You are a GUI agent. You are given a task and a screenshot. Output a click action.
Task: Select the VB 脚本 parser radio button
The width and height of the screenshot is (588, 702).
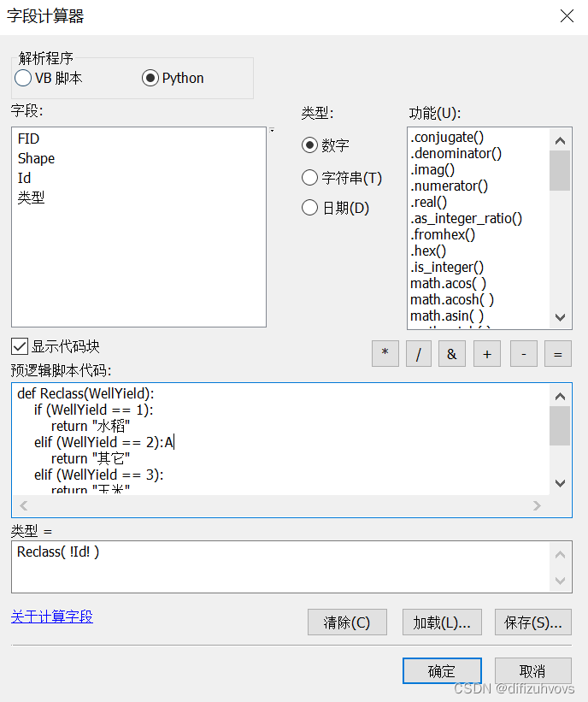(23, 78)
